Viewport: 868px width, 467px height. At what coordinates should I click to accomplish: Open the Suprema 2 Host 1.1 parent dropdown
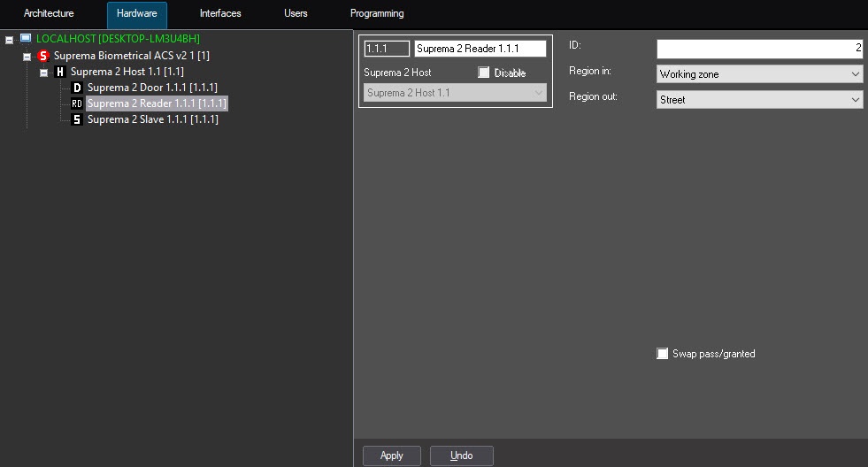pyautogui.click(x=455, y=93)
